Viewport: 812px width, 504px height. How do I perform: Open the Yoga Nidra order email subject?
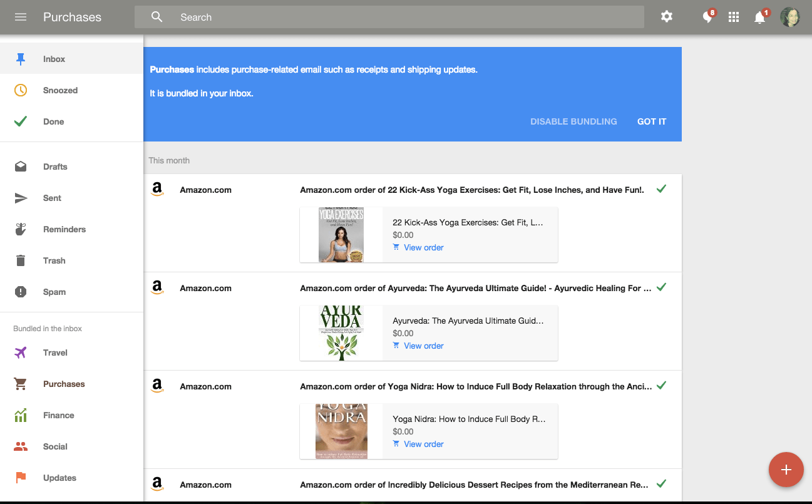pos(476,386)
